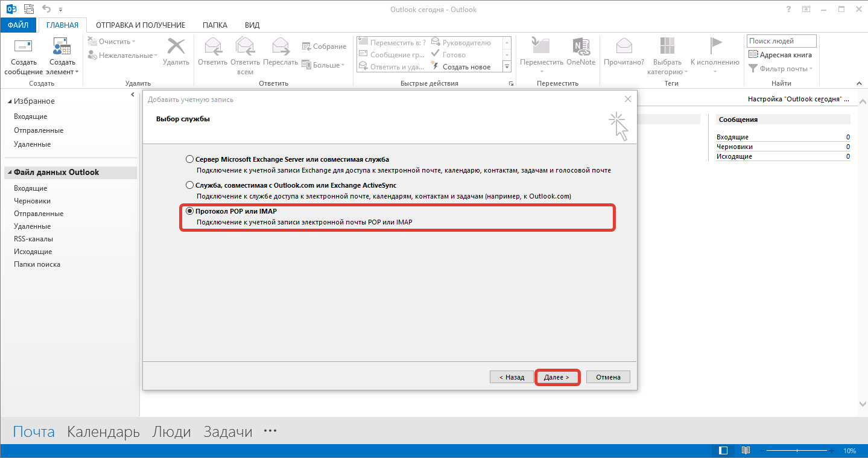Screen dimensions: 868x458
Task: Click Переслать forward icon
Action: (x=280, y=46)
